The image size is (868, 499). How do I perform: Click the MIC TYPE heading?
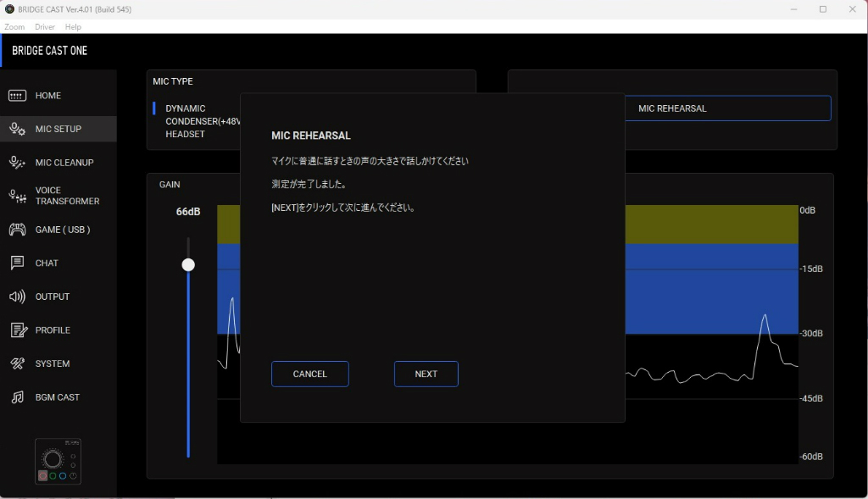pos(173,81)
